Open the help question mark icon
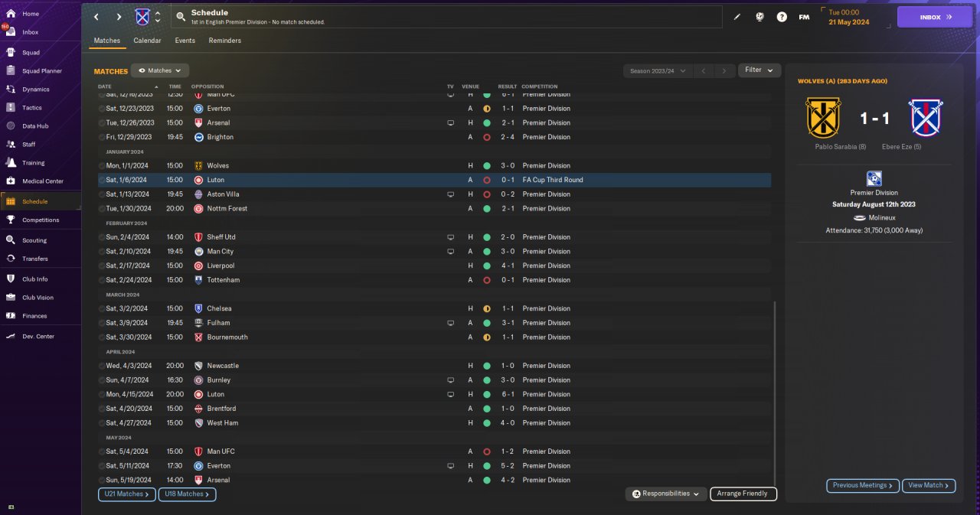 tap(782, 17)
